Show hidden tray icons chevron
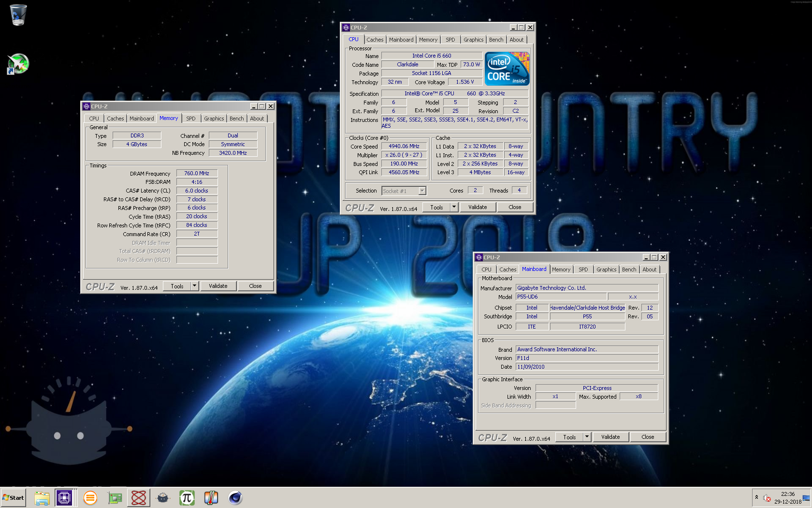 click(756, 497)
